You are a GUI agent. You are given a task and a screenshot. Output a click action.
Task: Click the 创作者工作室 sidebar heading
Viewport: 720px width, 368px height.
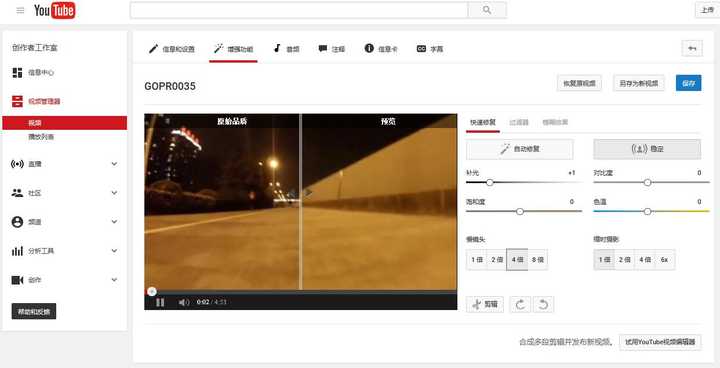(x=35, y=48)
